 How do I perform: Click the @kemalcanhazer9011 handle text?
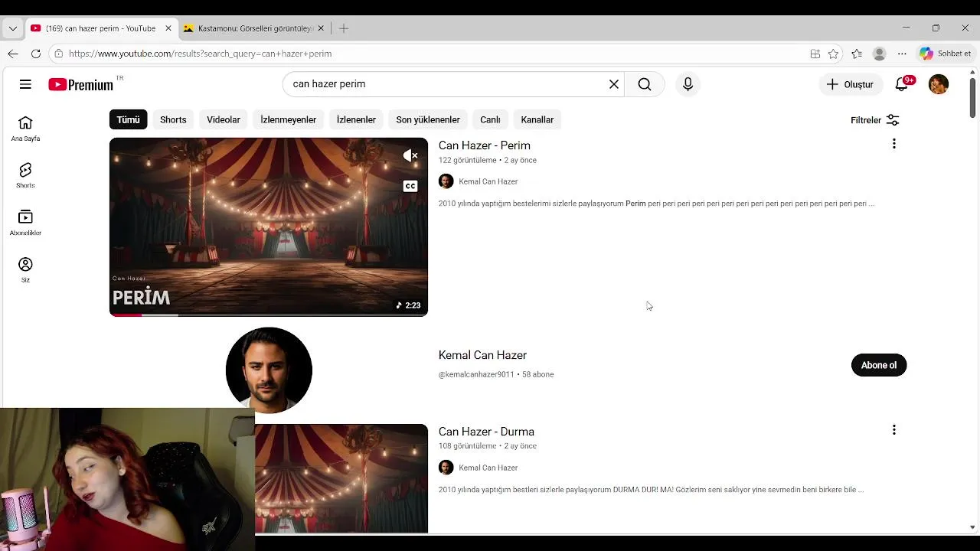click(x=476, y=374)
